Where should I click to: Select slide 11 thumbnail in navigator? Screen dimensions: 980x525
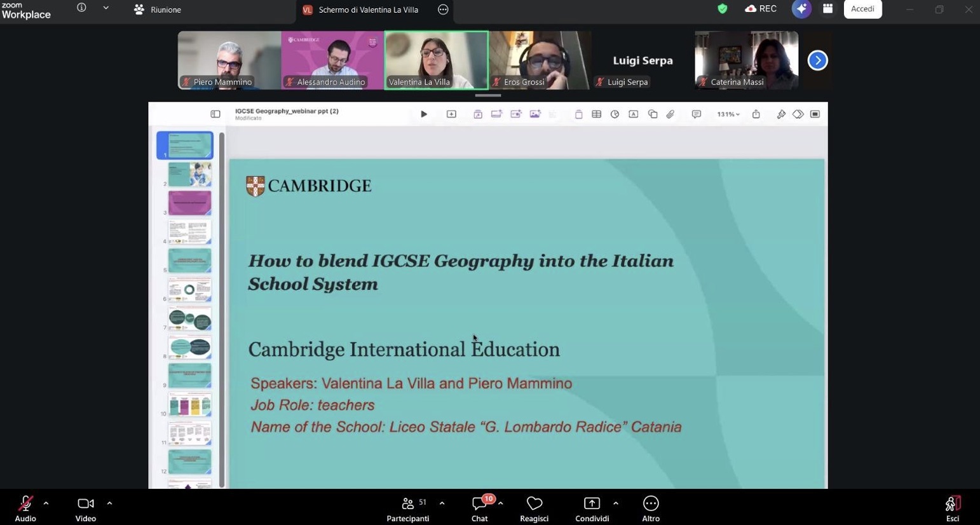click(189, 433)
